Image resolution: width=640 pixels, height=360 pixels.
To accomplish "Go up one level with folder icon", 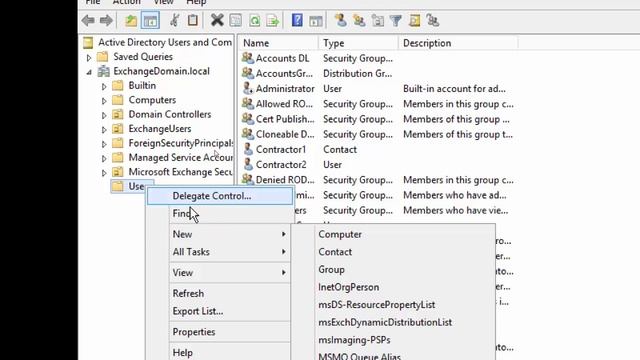I will [131, 20].
